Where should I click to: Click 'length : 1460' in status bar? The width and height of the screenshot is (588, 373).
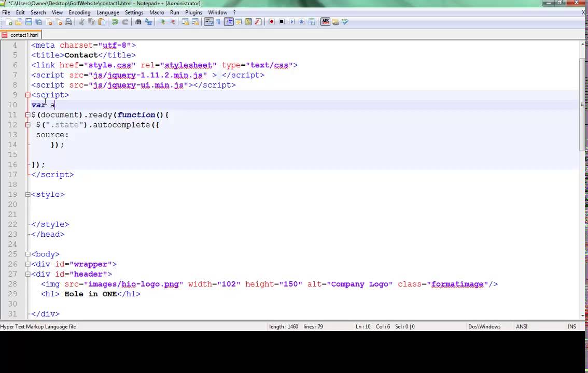point(284,326)
